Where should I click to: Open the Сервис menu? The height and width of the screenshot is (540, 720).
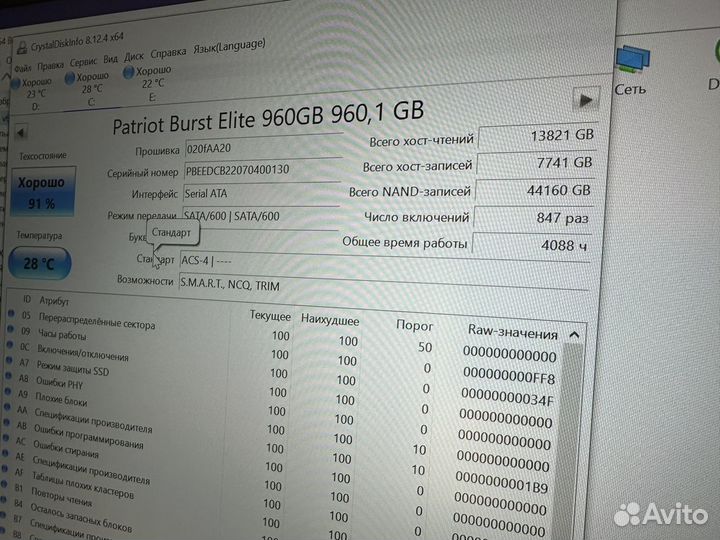[x=84, y=62]
